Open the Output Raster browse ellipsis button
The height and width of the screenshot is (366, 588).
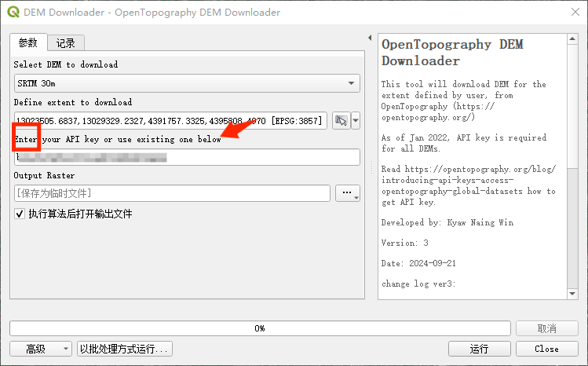click(348, 193)
